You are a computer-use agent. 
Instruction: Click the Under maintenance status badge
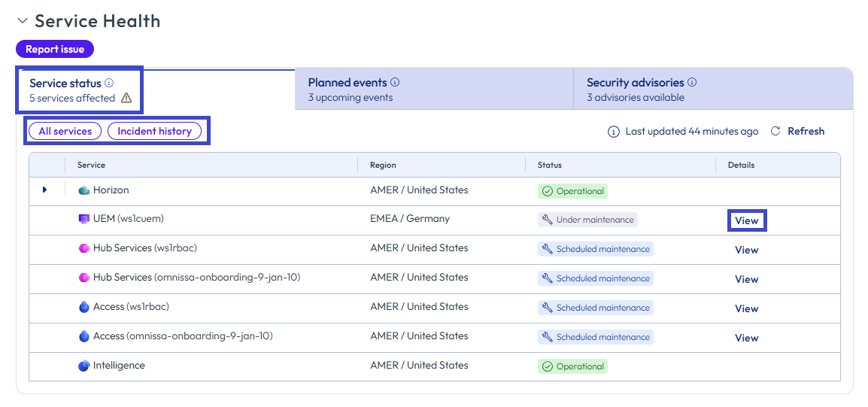[587, 220]
